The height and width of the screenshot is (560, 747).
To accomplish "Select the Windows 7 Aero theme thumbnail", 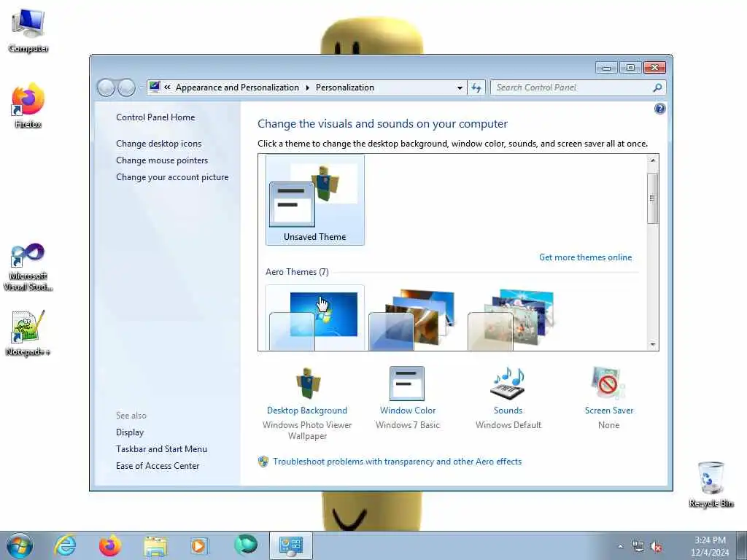I will click(x=315, y=318).
